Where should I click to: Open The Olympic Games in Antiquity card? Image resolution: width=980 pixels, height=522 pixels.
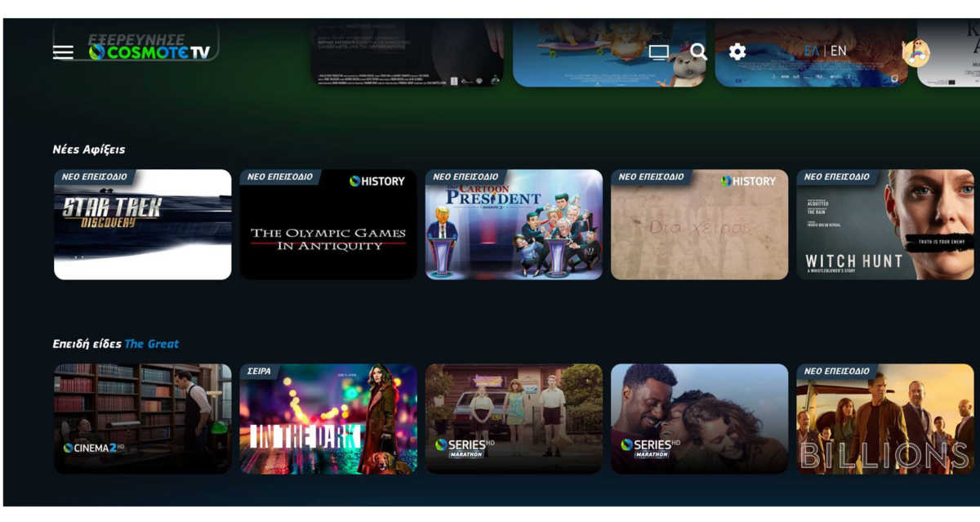click(328, 225)
